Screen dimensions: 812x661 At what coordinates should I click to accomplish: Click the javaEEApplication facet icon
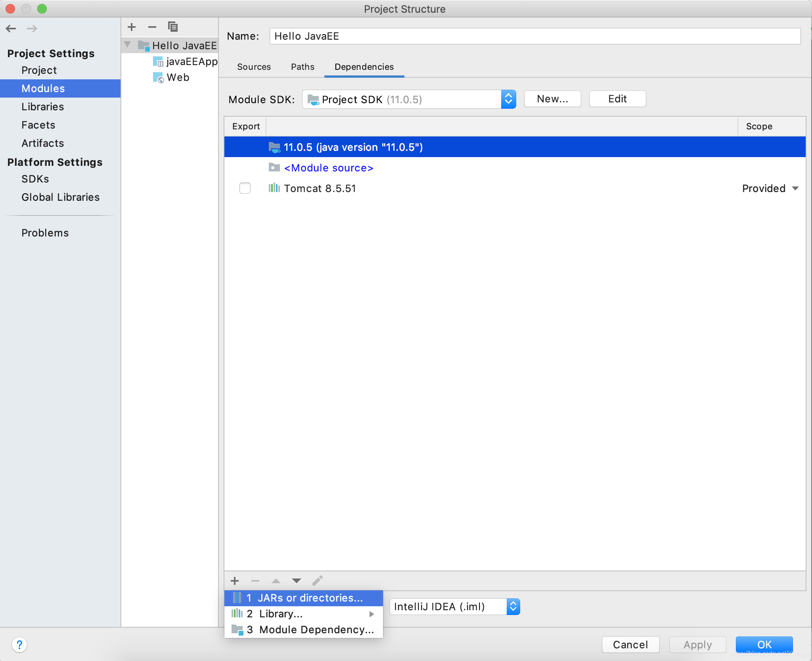(x=158, y=61)
